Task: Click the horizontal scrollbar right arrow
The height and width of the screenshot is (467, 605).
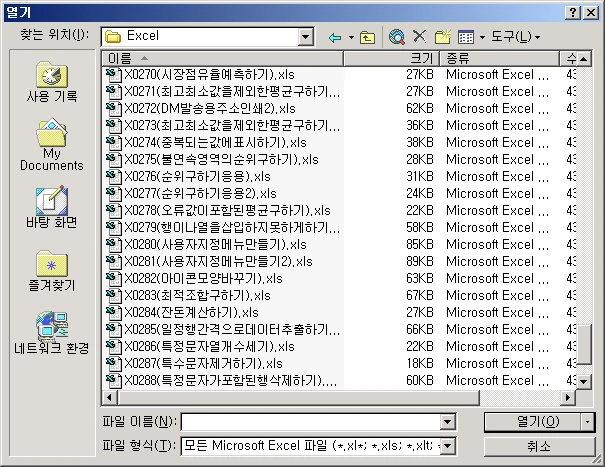Action: click(x=568, y=397)
